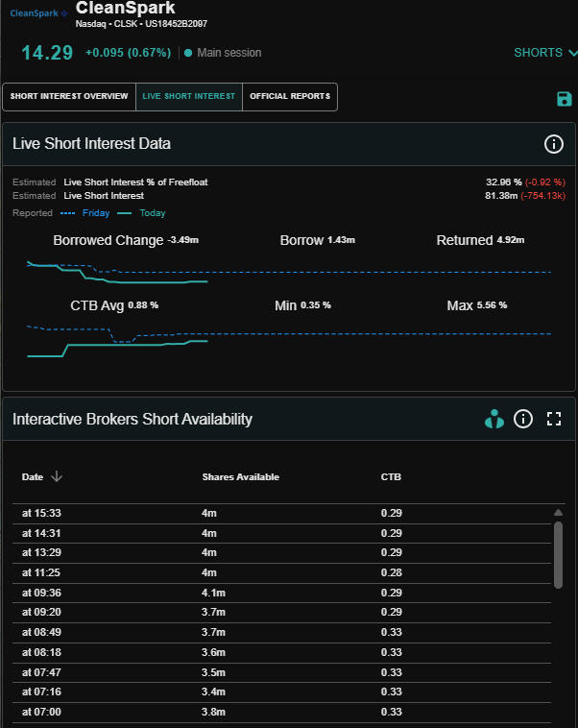Click the CleanSpark company logo
Screen dimensions: 578x728
(x=38, y=13)
